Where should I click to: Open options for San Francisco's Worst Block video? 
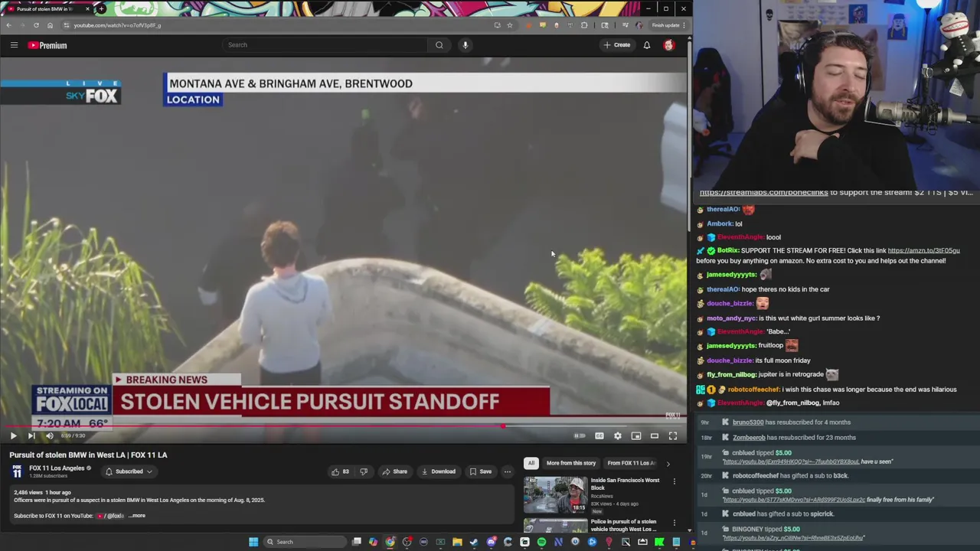pos(675,481)
